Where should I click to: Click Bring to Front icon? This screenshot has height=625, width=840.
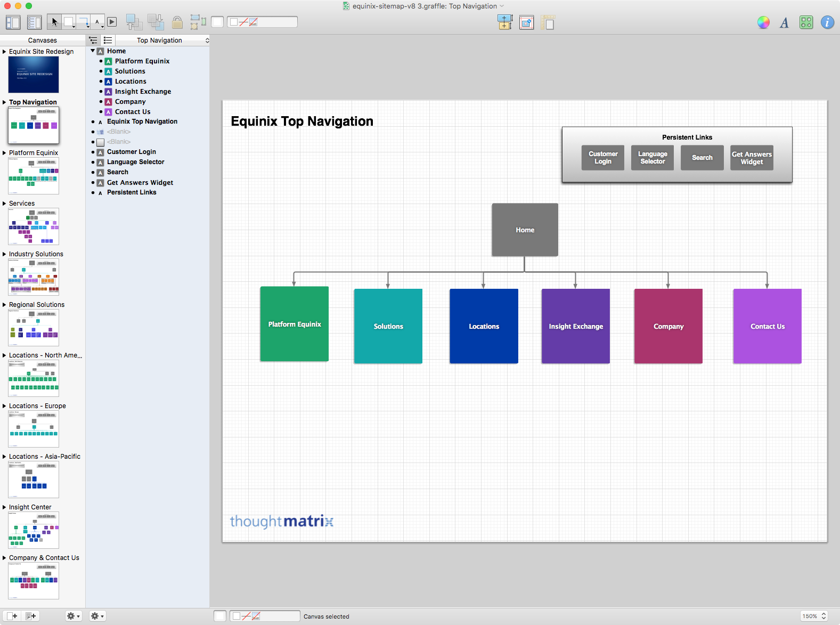click(x=134, y=22)
